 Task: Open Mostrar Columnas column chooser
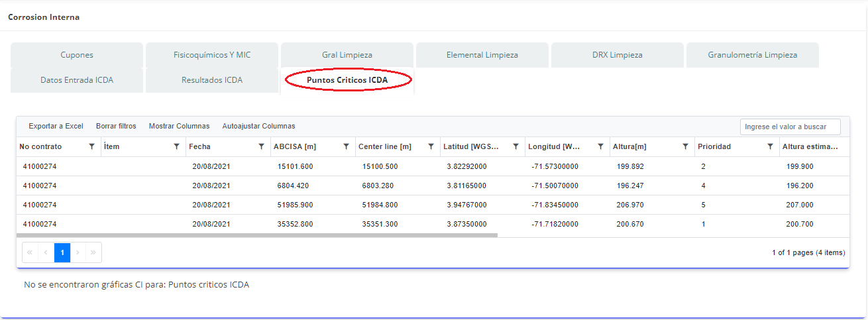tap(179, 126)
